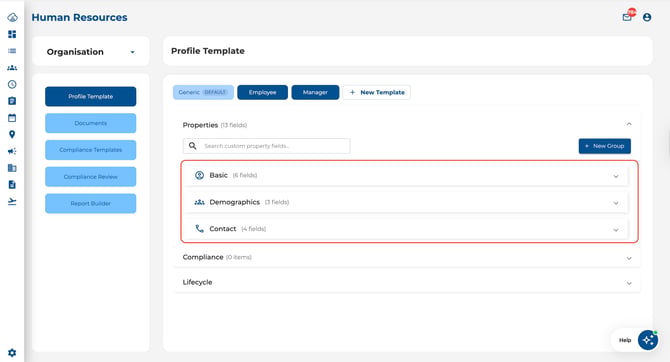
Task: Collapse the Properties section chevron
Action: [x=629, y=124]
